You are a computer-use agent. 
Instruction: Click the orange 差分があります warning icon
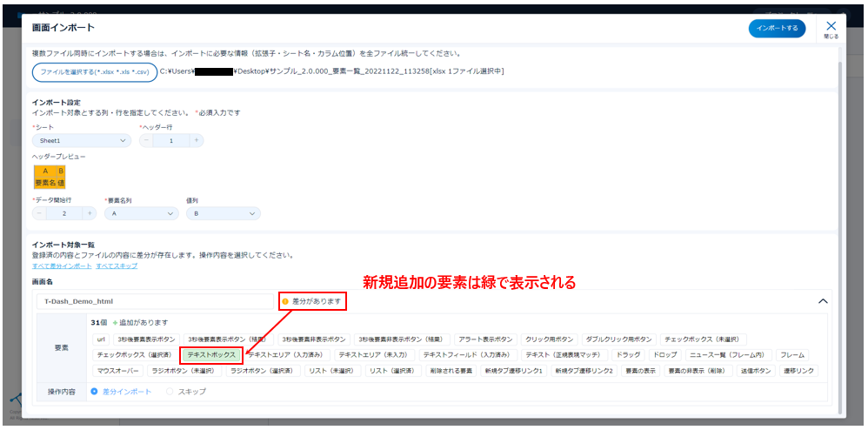point(284,302)
